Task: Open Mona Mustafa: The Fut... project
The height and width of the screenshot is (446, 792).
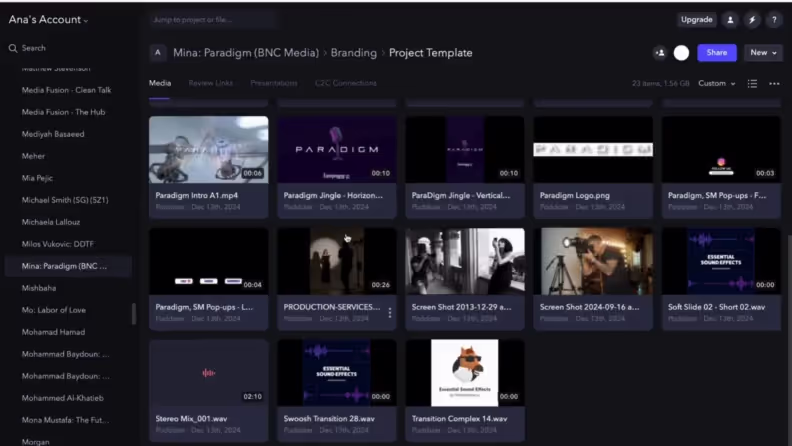Action: 65,420
